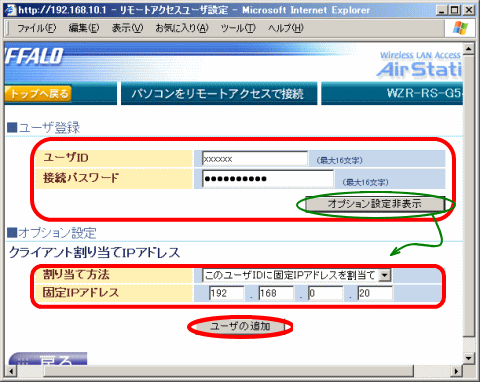Screen dimensions: 480x382
Task: Click the vertical scrollbar up arrow
Action: (469, 49)
